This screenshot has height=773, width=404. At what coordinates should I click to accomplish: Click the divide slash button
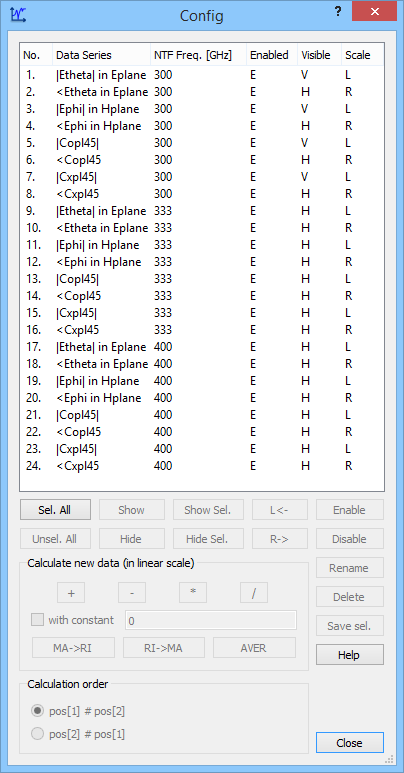pos(254,593)
